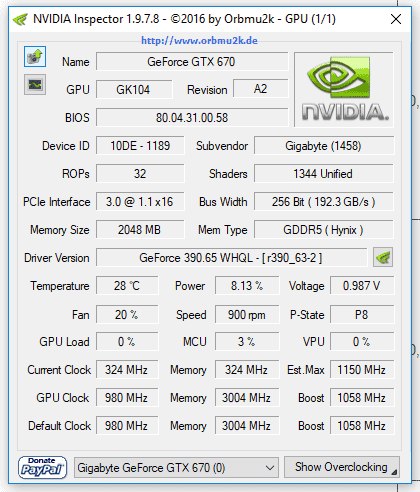Click the GPU Clock row Boost value 1058 MHz
420x492 pixels.
point(362,397)
